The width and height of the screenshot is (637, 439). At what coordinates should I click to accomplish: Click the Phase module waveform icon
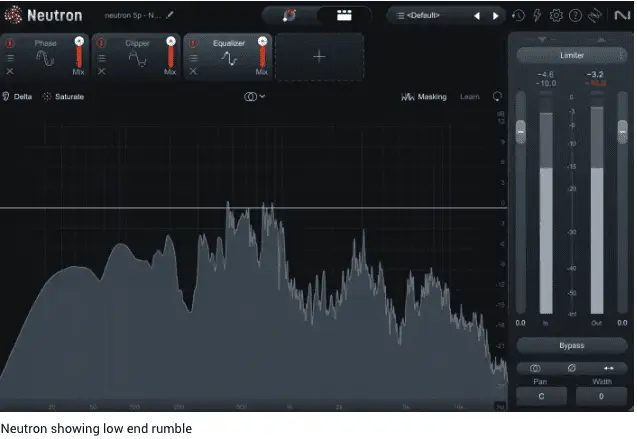(45, 59)
